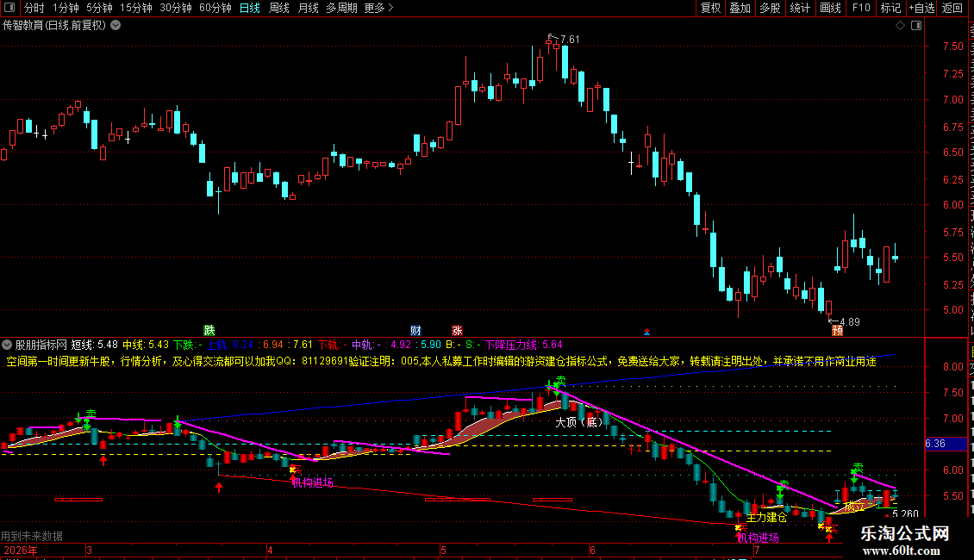Switch to 分时 intraday chart

click(x=34, y=8)
